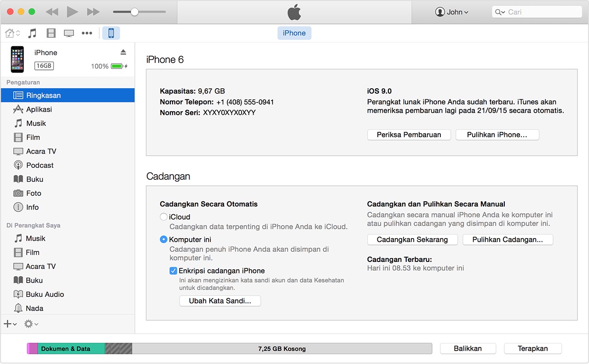
Task: Open Info in sidebar
Action: pos(68,207)
